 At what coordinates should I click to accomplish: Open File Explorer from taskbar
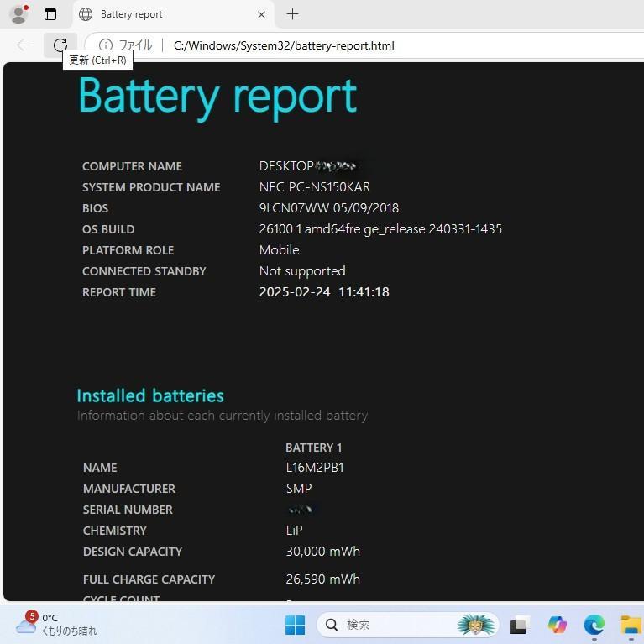pos(631,625)
